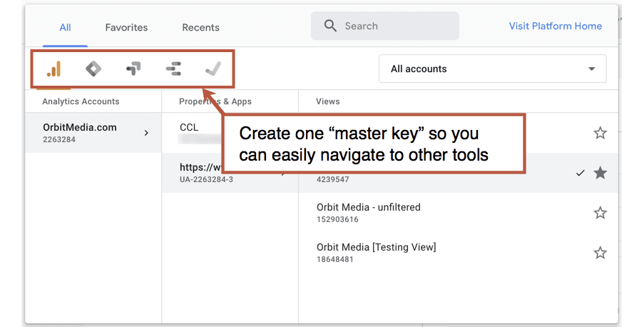
Task: Switch to the Favorites tab
Action: (126, 28)
